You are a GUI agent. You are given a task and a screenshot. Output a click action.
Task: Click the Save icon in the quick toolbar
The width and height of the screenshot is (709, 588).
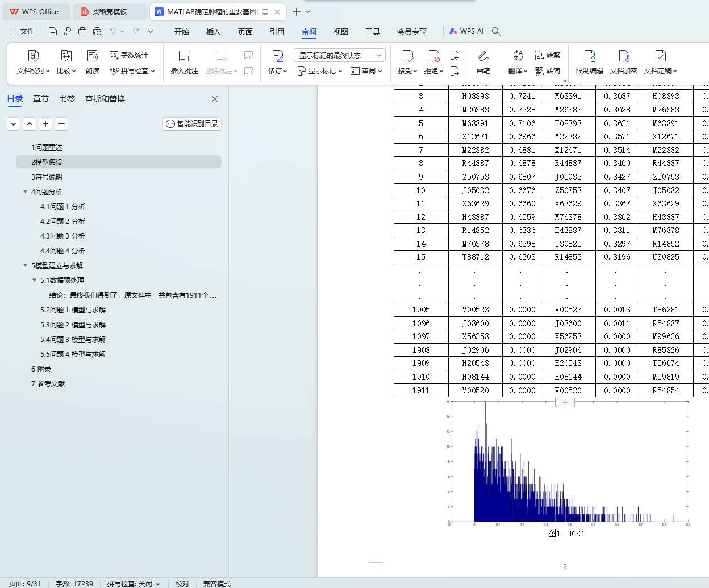tap(53, 31)
